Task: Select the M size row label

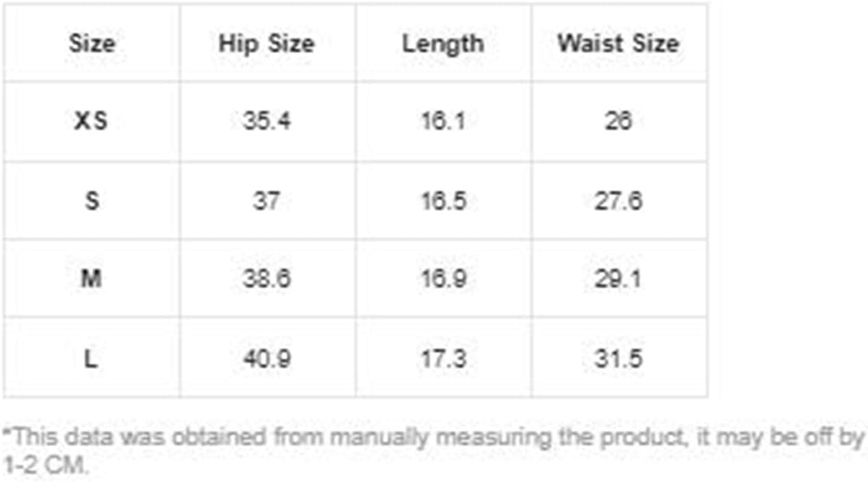Action: pos(92,279)
